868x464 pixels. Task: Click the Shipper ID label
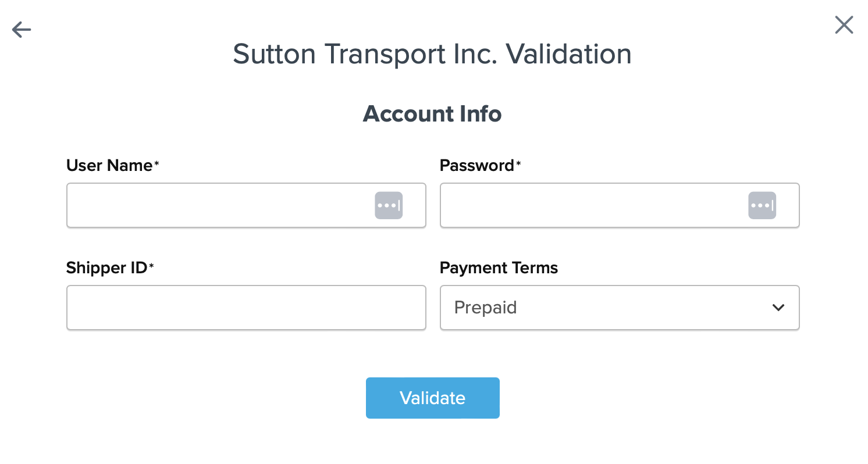tap(106, 268)
